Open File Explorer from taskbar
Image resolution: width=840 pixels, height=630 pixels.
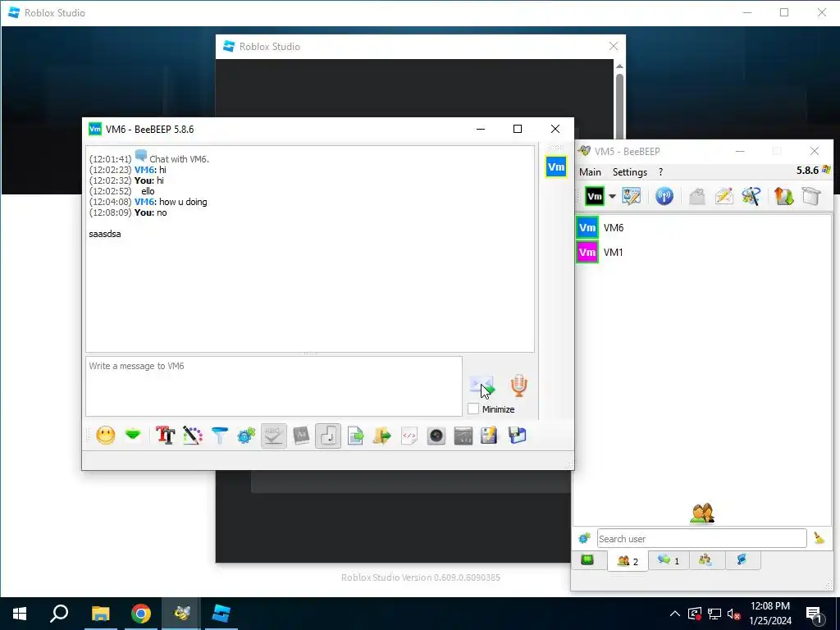(x=100, y=614)
